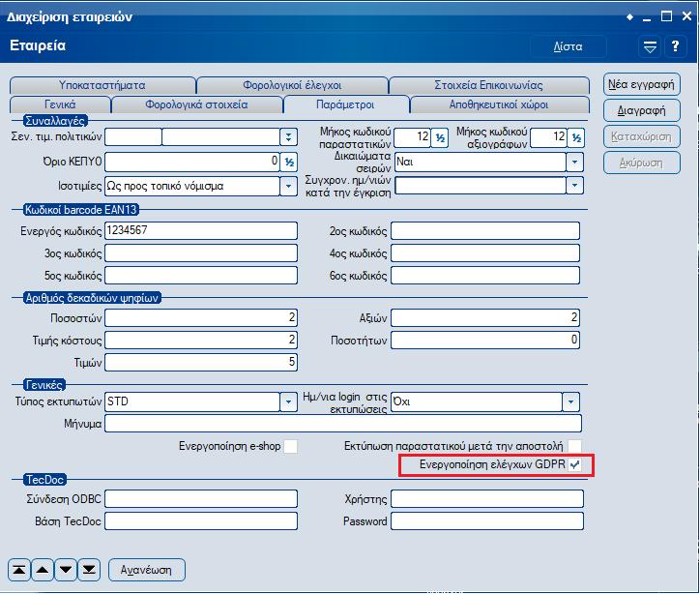Switch to Φορολογικά στοιχεία tab
The width and height of the screenshot is (700, 594).
pos(196,104)
